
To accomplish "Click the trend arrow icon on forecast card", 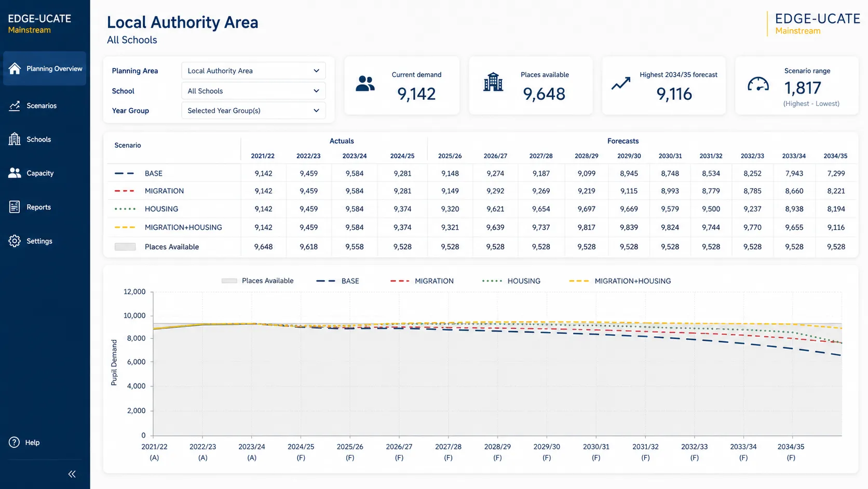I will click(x=620, y=83).
